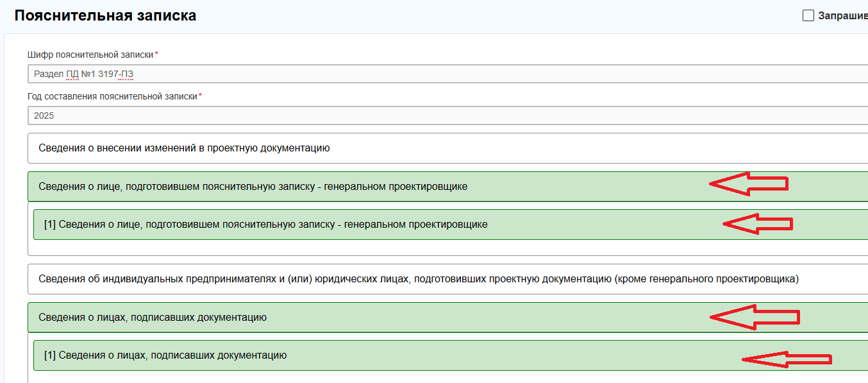
Task: Collapse the top-level 'генеральном проектировщике' green section
Action: click(253, 187)
